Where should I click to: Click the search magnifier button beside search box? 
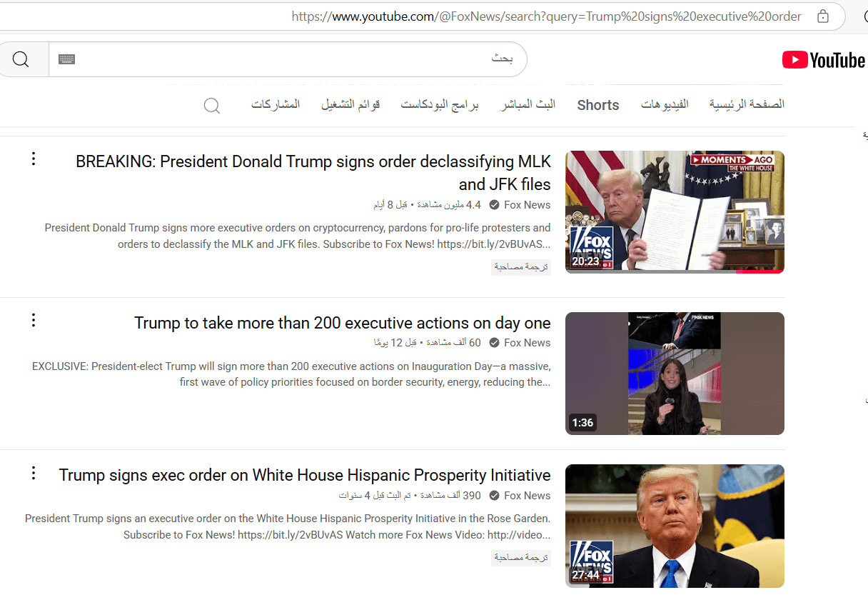(21, 59)
